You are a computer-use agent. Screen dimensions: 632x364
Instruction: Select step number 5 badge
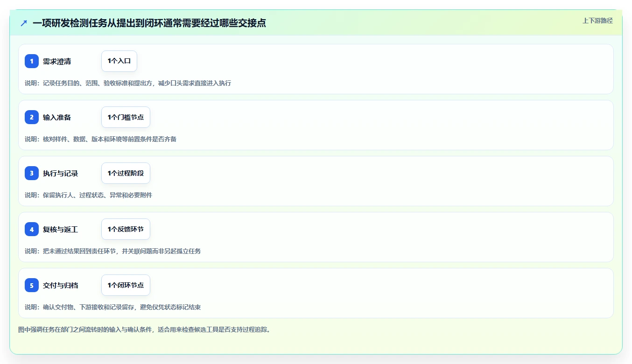[x=32, y=285]
